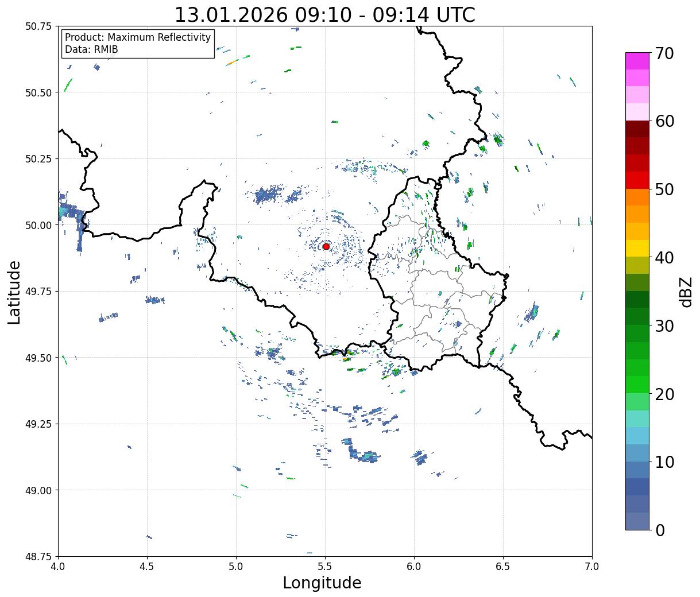Click the colorbar tick label 70
Image resolution: width=700 pixels, height=597 pixels.
click(664, 53)
